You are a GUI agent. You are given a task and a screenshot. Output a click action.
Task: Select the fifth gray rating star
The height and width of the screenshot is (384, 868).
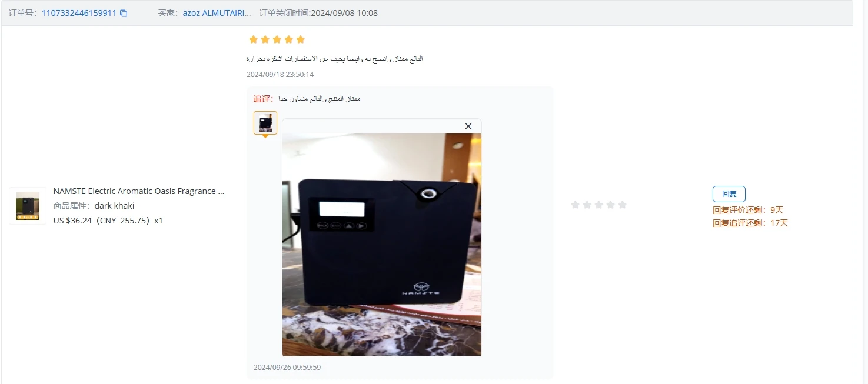[623, 205]
